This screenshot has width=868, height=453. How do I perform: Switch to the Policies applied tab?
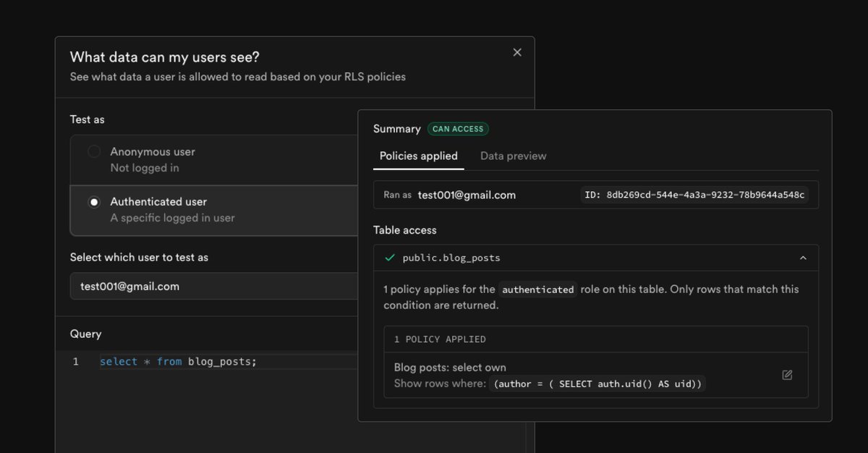click(419, 156)
